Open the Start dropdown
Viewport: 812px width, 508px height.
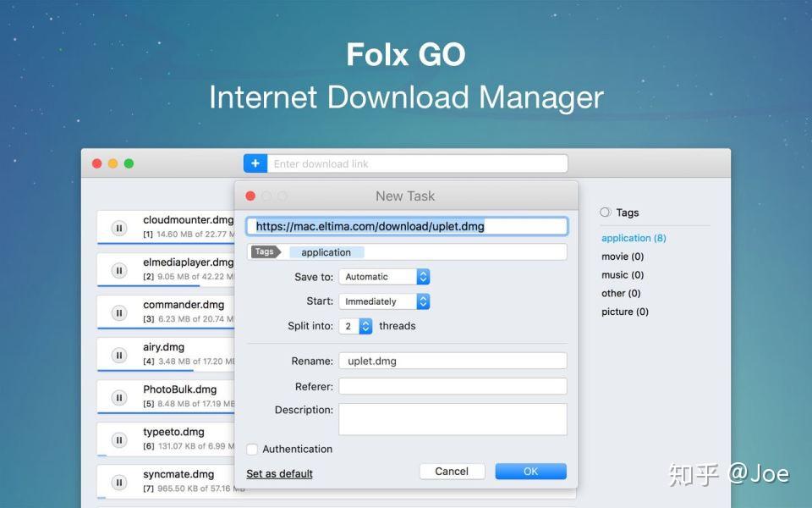tap(383, 301)
